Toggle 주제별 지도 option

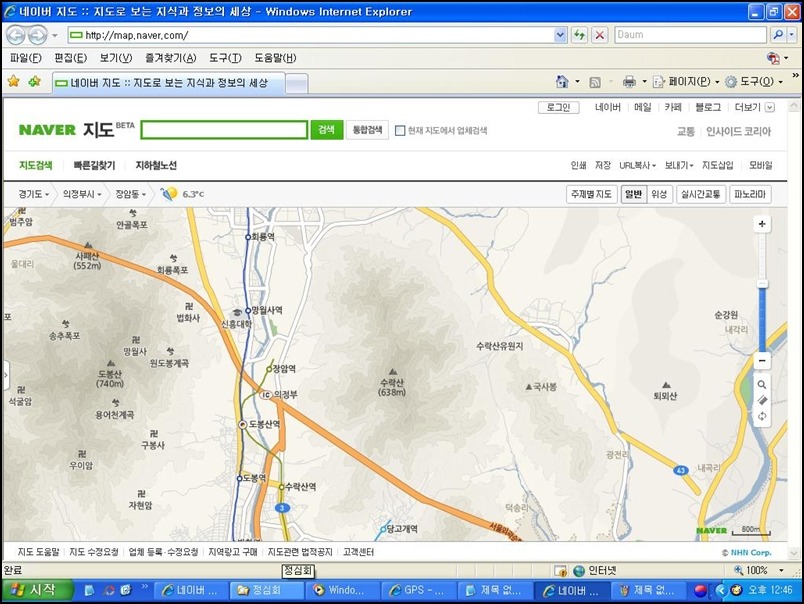[591, 194]
